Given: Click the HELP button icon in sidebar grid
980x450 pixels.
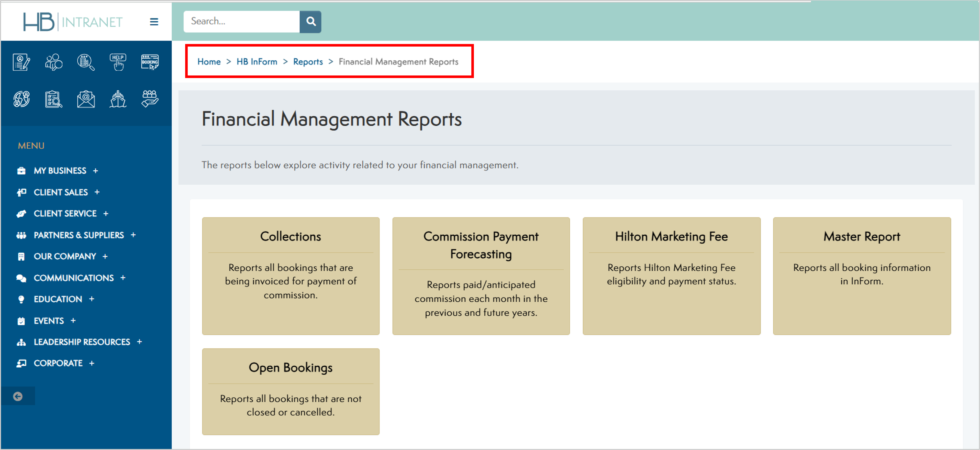Looking at the screenshot, I should [118, 62].
